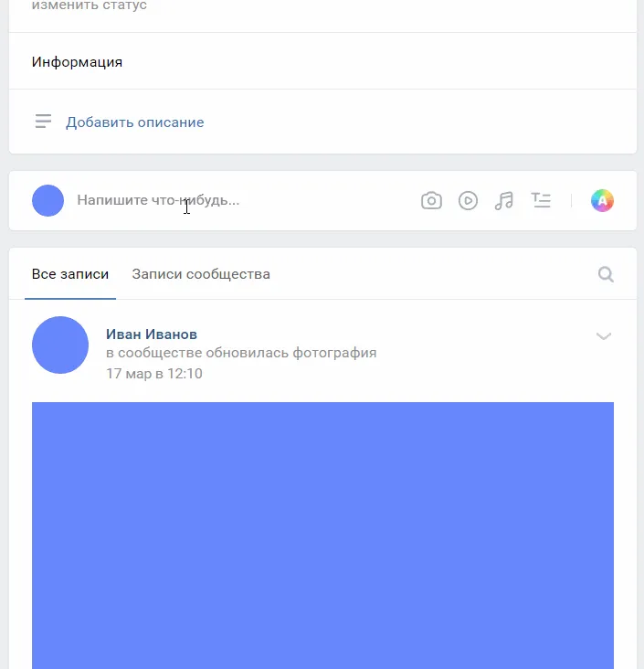Open the post date 17 мар в 12:10
Image resolution: width=644 pixels, height=669 pixels.
[x=154, y=373]
